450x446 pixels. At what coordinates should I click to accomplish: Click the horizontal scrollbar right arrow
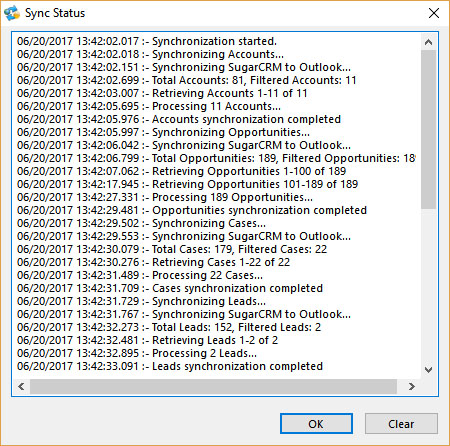tap(412, 386)
